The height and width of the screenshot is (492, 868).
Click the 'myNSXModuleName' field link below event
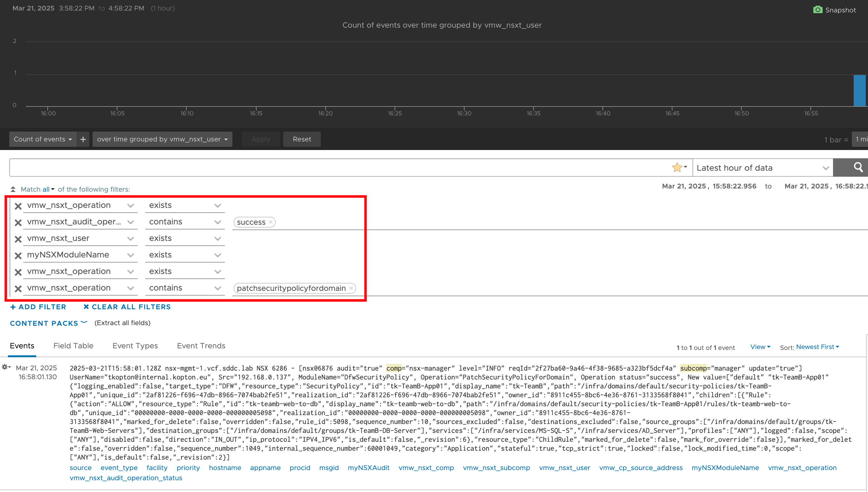click(725, 468)
